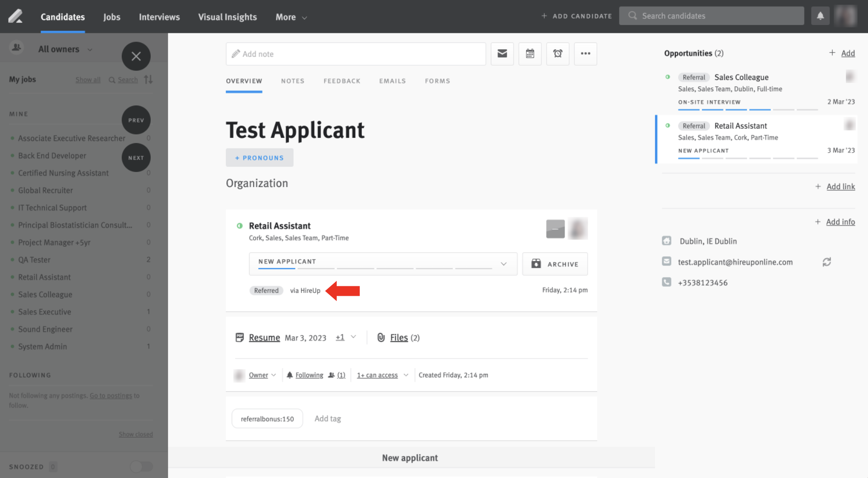868x478 pixels.
Task: Expand the NEW APPLICANT stage dropdown
Action: (504, 264)
